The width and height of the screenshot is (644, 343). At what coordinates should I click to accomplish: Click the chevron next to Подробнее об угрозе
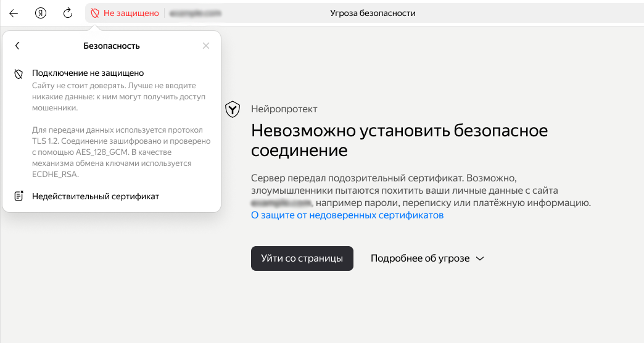tap(480, 259)
